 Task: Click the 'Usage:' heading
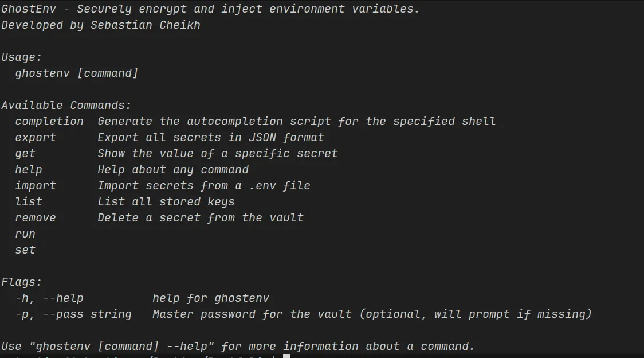click(x=22, y=57)
